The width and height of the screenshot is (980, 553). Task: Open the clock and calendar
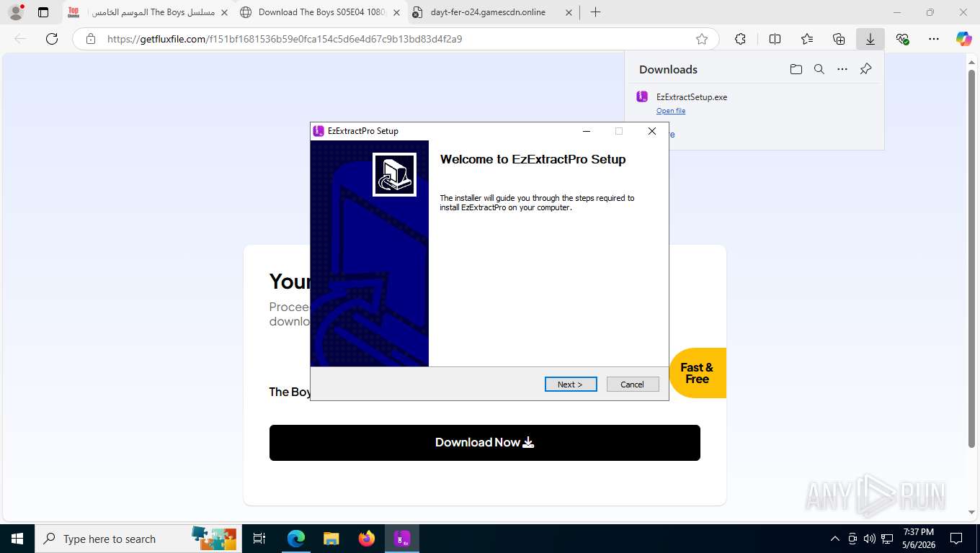coord(919,539)
